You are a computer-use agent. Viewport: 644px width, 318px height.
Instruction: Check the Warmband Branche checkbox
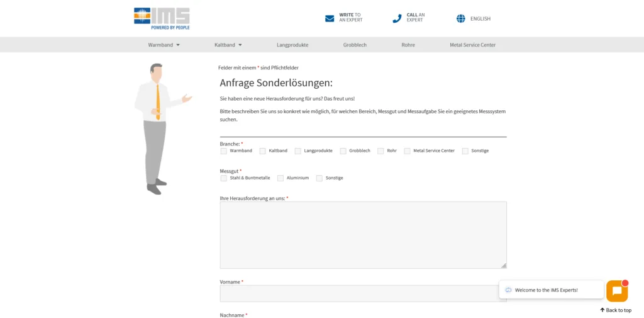tap(224, 151)
